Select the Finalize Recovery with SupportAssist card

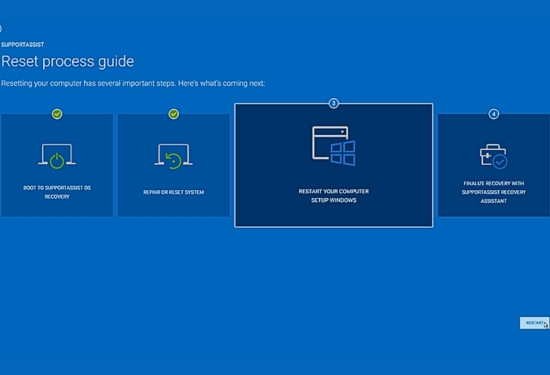(494, 165)
